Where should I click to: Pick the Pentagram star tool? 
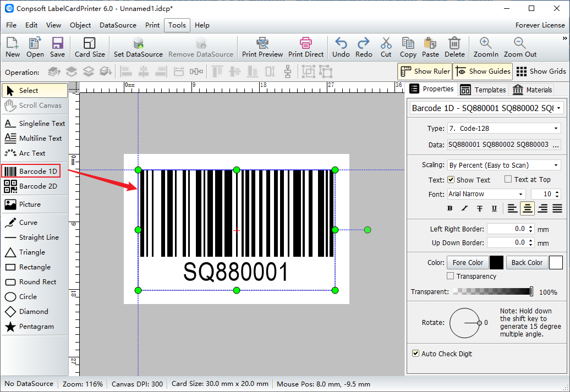35,327
